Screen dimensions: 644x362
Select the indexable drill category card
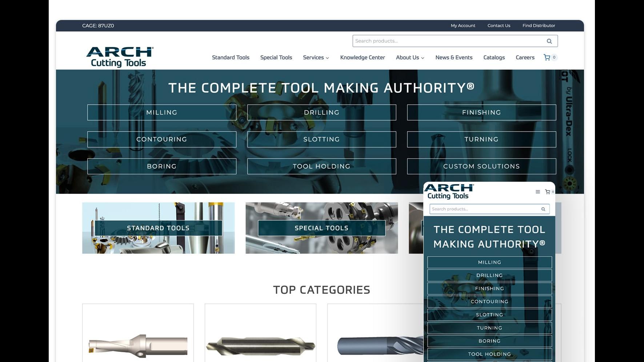point(138,333)
